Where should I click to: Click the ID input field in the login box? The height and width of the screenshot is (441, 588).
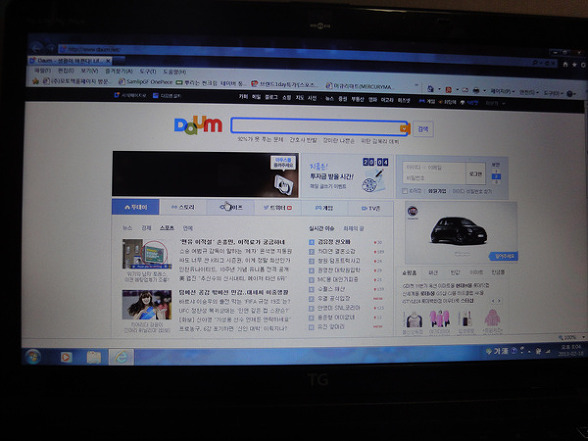(434, 168)
